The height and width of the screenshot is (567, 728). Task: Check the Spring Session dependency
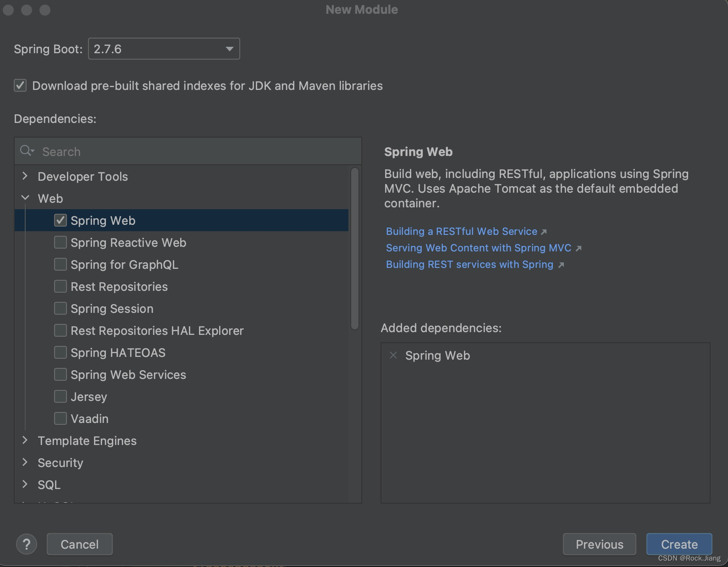coord(61,308)
